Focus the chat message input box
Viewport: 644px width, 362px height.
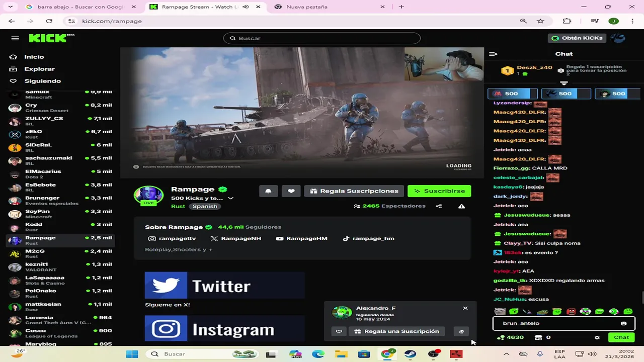(563, 323)
